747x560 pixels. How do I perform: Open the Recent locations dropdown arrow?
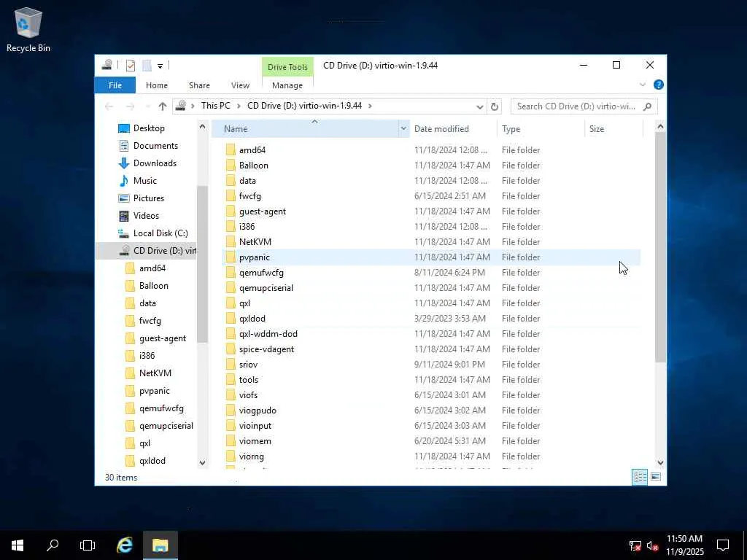[x=147, y=106]
